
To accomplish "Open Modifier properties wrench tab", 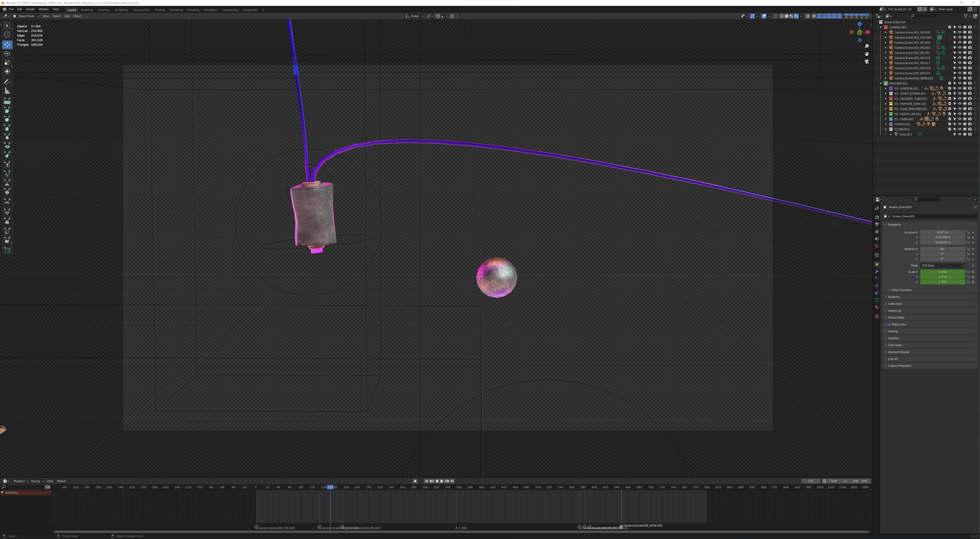I will pyautogui.click(x=877, y=272).
